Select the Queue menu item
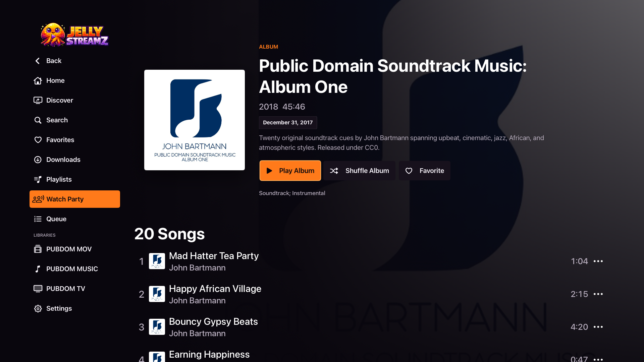The height and width of the screenshot is (362, 644). pos(75,219)
